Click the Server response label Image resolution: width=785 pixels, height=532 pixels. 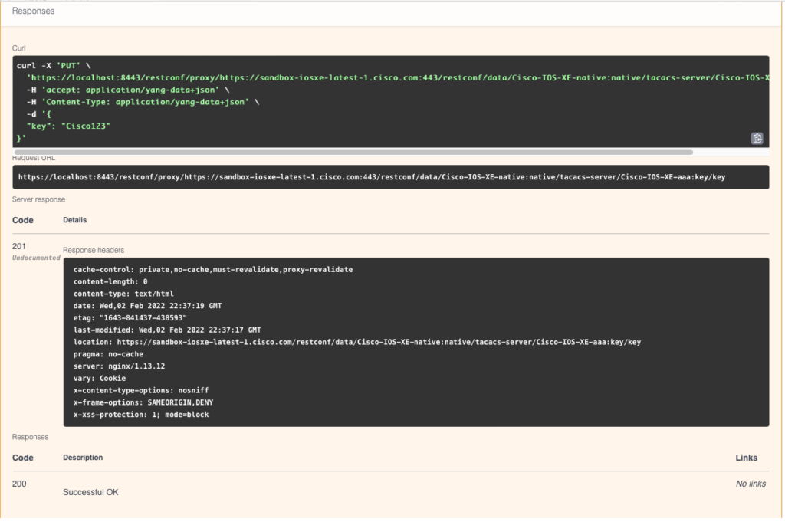[x=38, y=199]
